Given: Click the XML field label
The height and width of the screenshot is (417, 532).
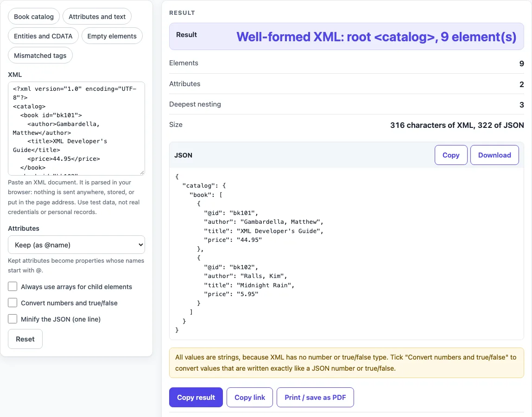Looking at the screenshot, I should pos(15,75).
